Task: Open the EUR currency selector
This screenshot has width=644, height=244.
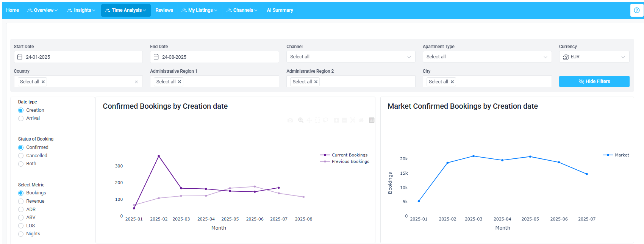Action: click(594, 57)
